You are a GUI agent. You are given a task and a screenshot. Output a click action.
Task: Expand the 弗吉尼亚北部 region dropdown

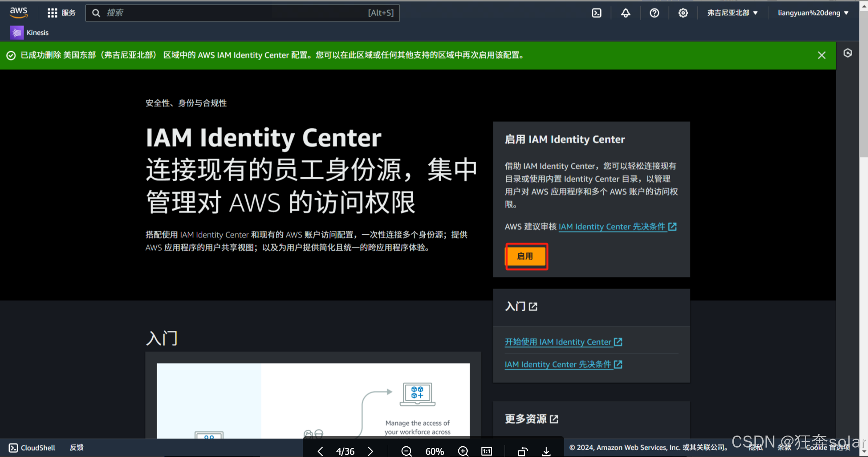(732, 13)
